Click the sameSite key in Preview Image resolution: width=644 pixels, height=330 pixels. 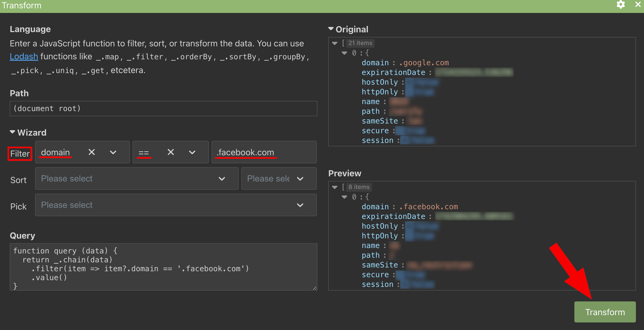coord(380,265)
